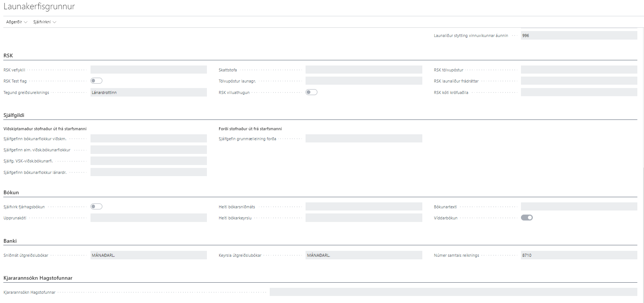Collapse the RSK section header

pos(8,56)
